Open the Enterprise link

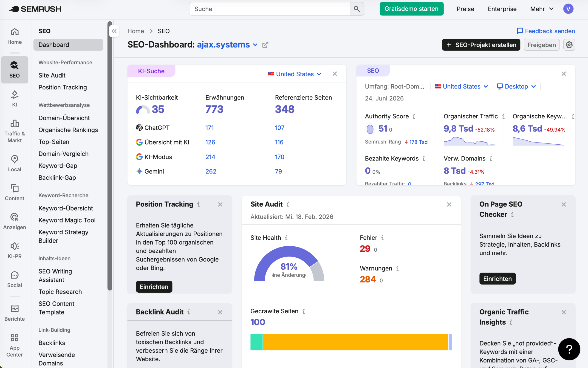[x=502, y=9]
